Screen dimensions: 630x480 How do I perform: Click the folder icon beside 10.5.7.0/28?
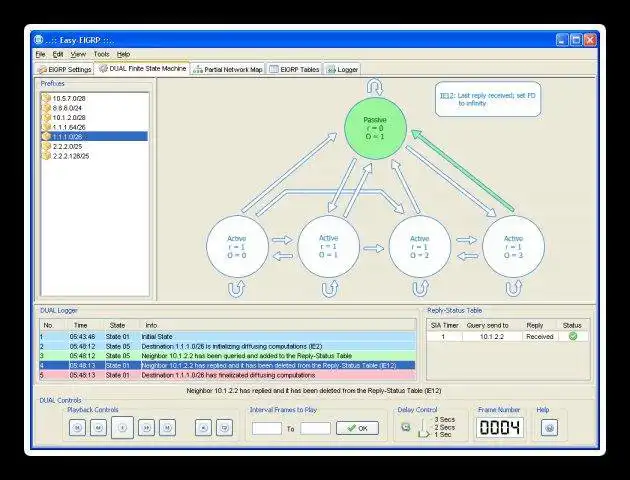coord(46,98)
